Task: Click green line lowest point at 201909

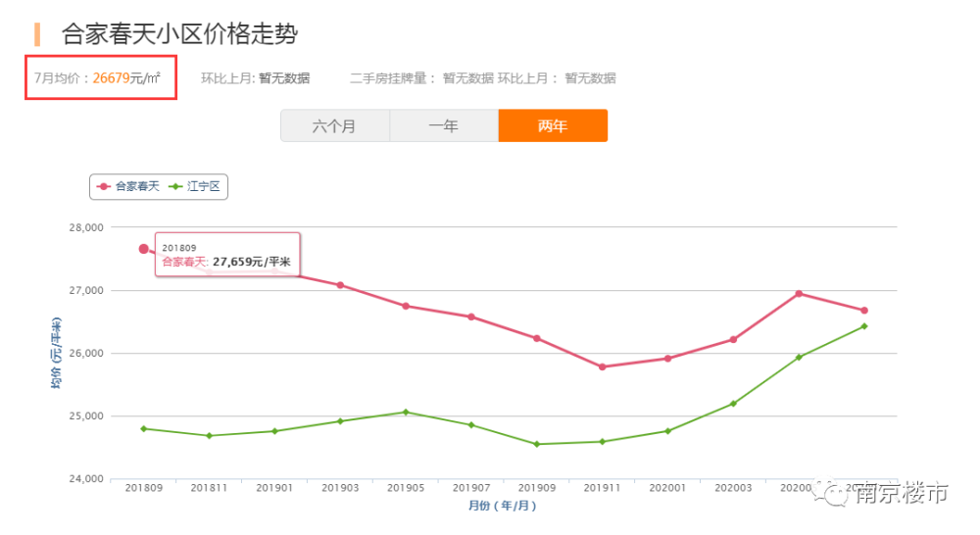Action: pos(537,445)
